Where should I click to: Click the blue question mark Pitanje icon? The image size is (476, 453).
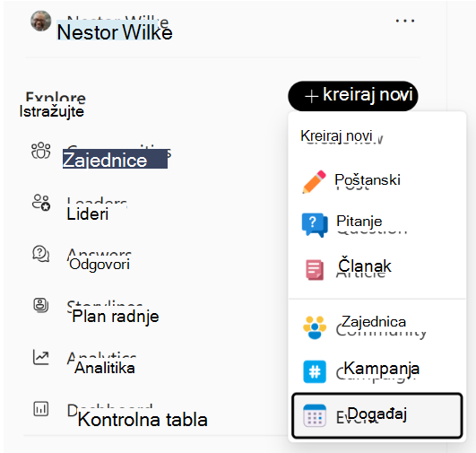click(315, 225)
